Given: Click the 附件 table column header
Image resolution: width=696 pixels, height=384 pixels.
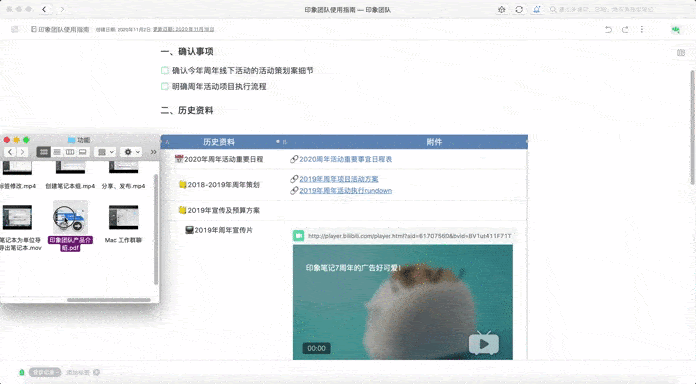Looking at the screenshot, I should pyautogui.click(x=434, y=142).
